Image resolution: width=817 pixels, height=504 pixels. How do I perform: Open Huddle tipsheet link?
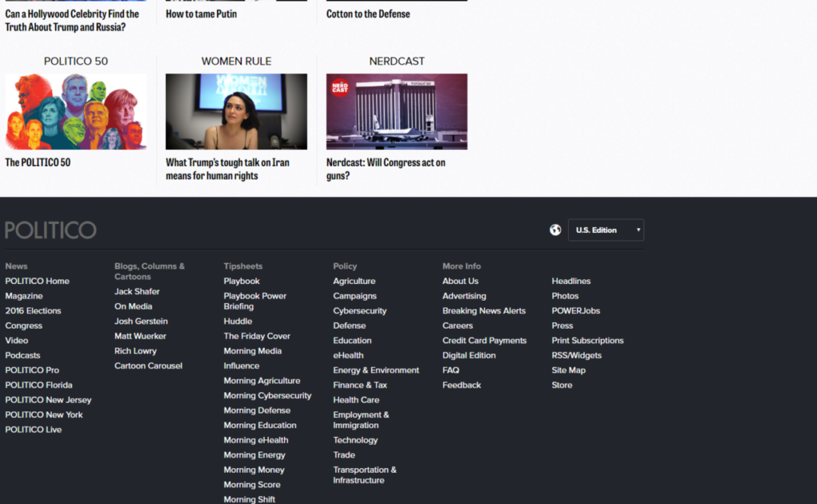[x=238, y=321]
